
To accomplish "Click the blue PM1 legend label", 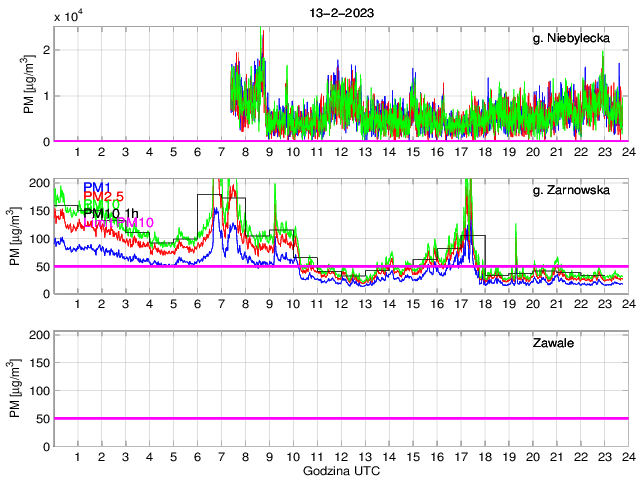I will (97, 187).
